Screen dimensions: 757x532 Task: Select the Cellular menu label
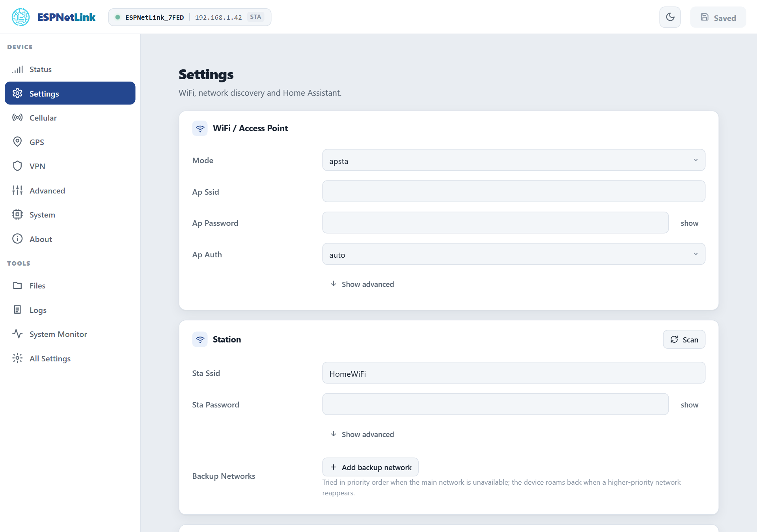pyautogui.click(x=43, y=118)
